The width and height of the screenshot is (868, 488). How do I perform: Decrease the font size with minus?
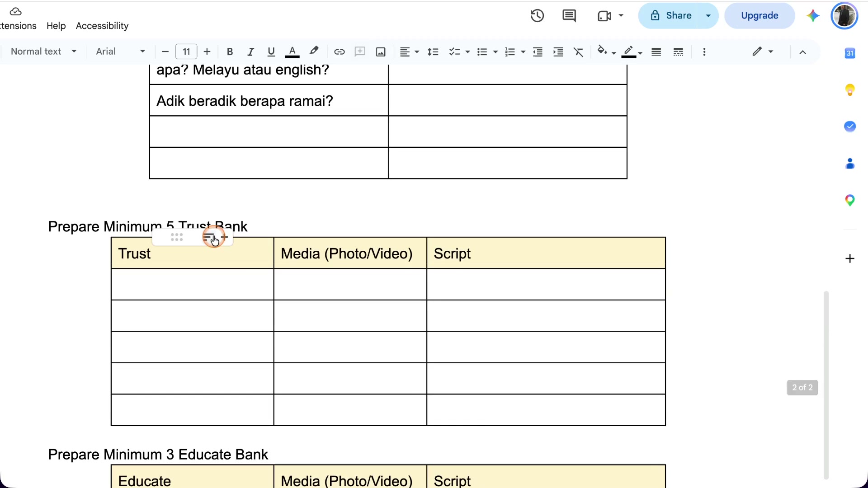pyautogui.click(x=165, y=52)
